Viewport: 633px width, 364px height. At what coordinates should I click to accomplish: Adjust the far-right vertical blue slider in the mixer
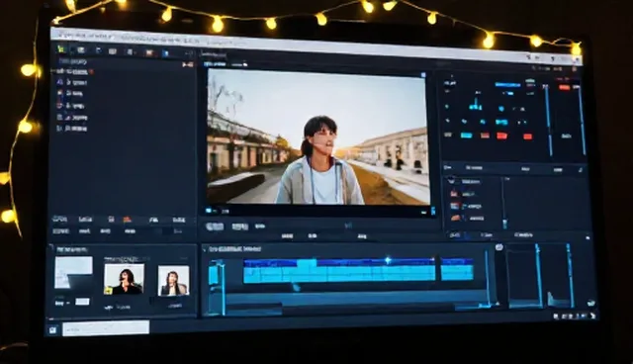[582, 121]
